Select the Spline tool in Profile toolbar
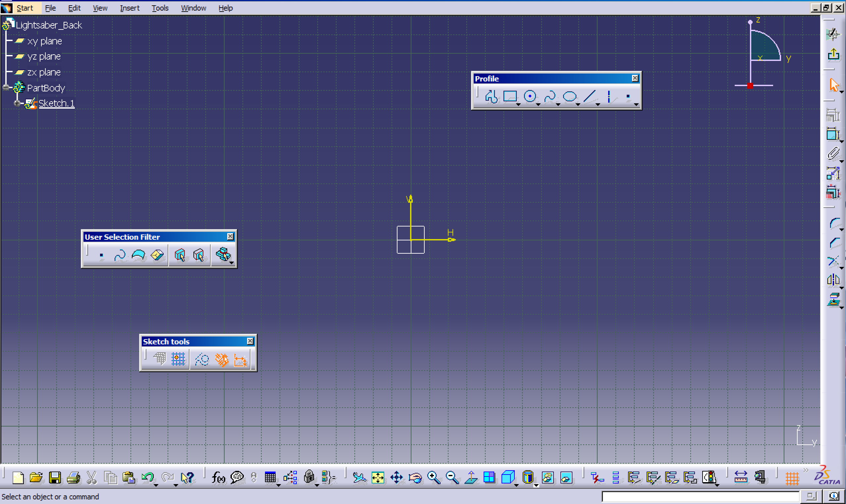The width and height of the screenshot is (846, 504). [x=550, y=96]
